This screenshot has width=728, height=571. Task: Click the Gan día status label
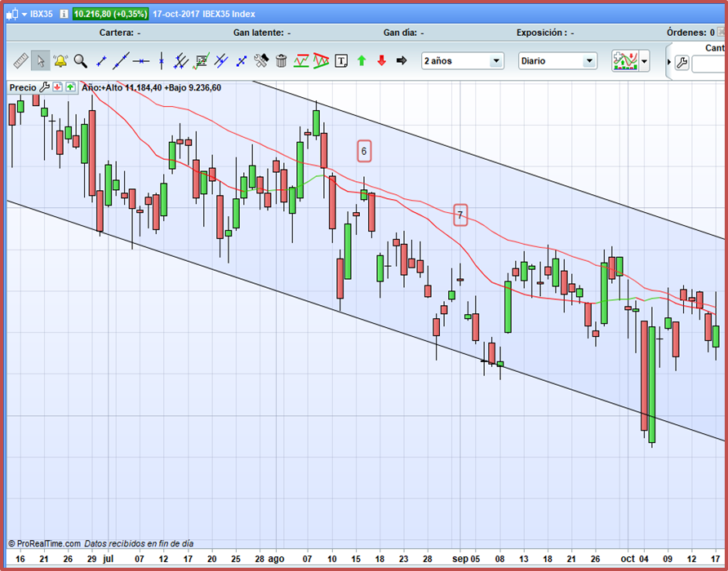point(403,33)
